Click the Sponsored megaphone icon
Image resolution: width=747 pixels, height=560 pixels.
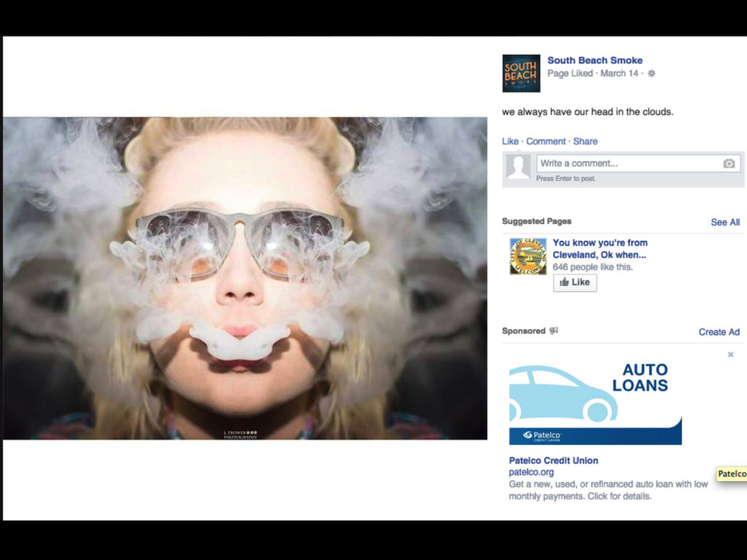pos(553,330)
